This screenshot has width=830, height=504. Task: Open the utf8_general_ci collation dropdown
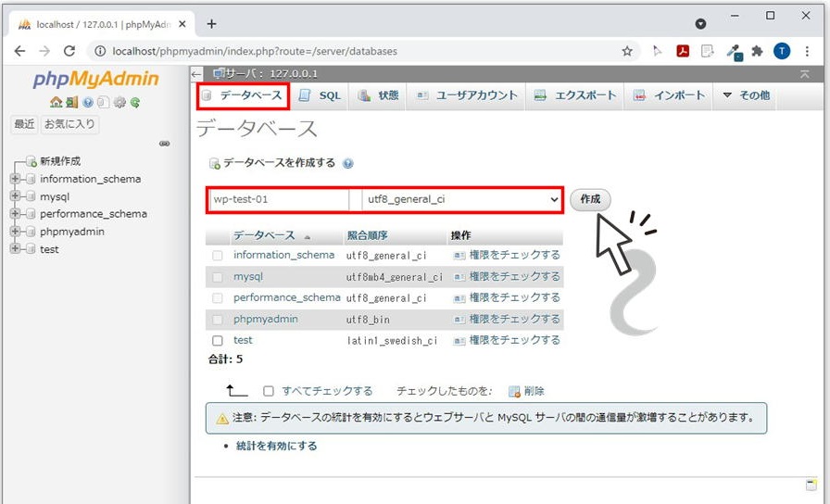tap(462, 199)
